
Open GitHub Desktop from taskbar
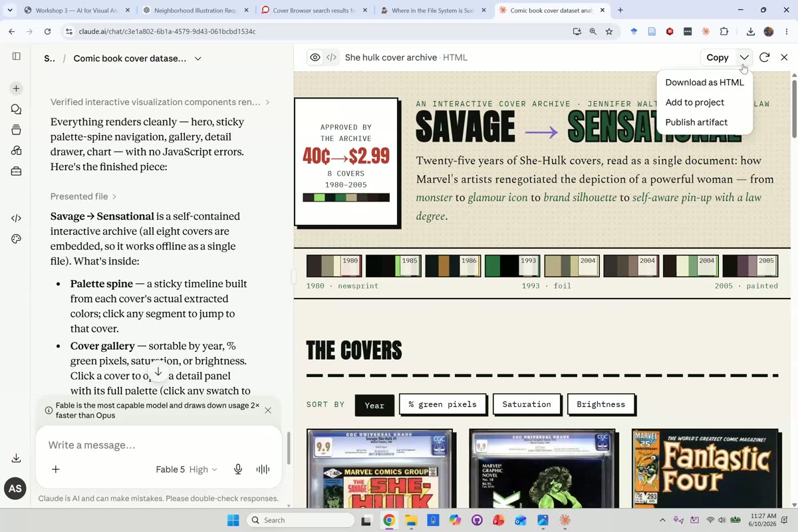[x=477, y=520]
